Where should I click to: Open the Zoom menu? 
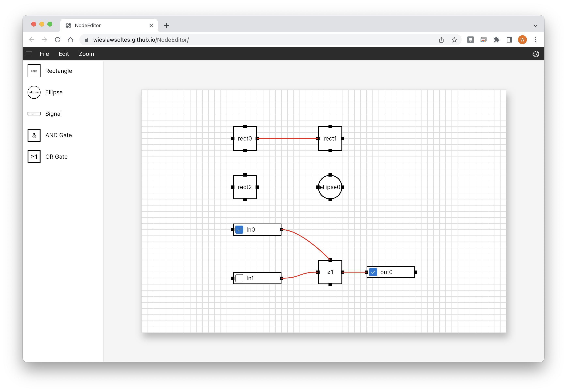[86, 54]
